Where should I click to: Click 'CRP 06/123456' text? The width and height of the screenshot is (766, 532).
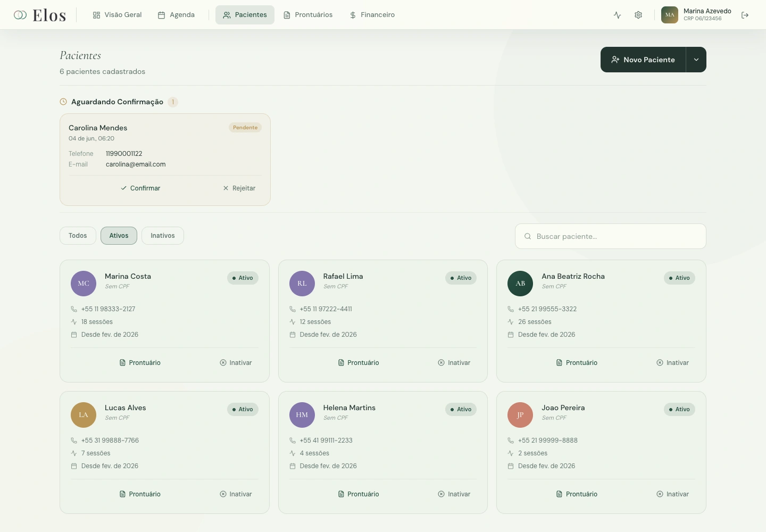[703, 19]
